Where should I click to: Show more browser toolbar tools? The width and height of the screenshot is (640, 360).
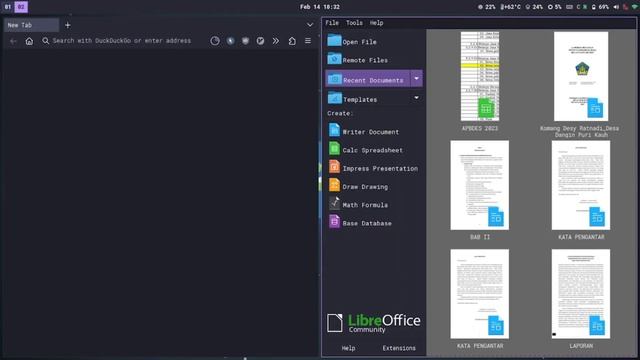[x=276, y=41]
